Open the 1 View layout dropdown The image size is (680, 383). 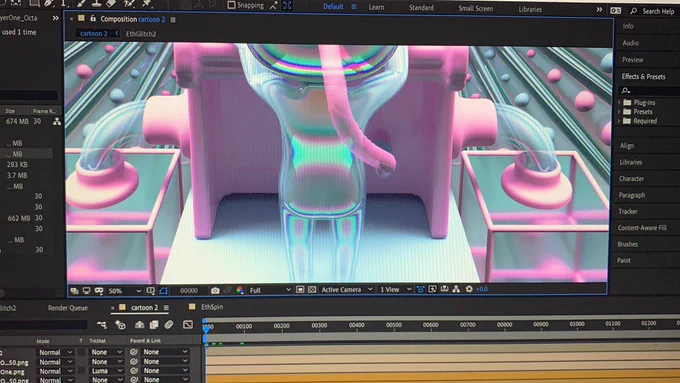click(396, 289)
